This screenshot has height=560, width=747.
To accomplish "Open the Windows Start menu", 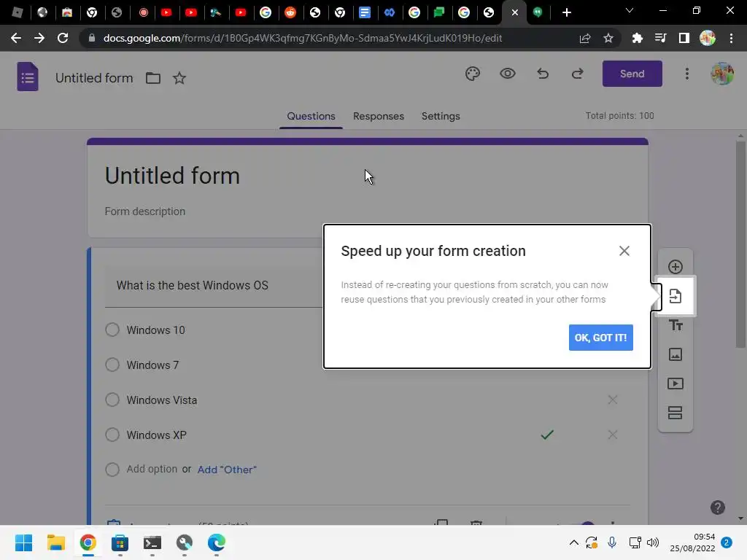I will (x=23, y=542).
